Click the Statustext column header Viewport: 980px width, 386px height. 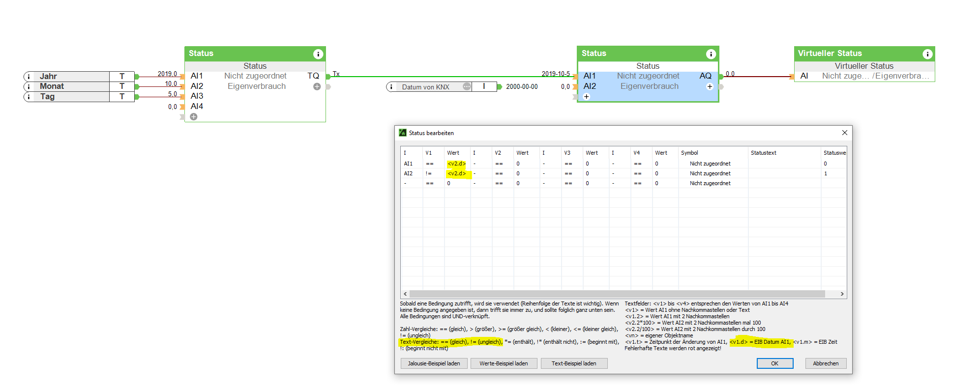764,153
